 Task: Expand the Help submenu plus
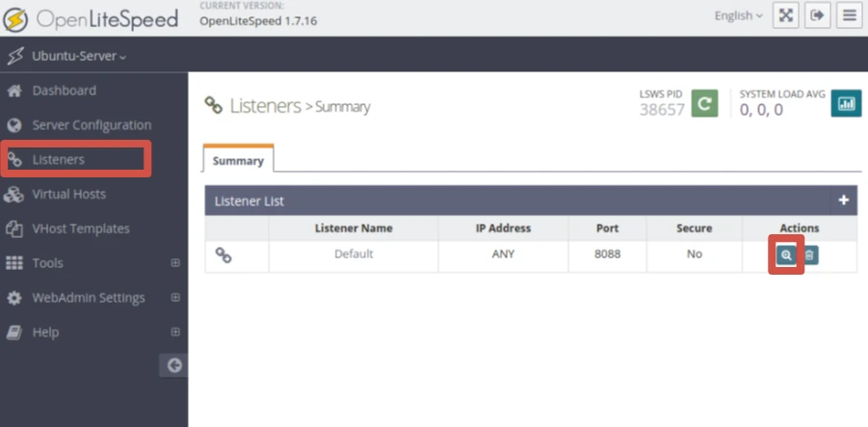tap(175, 332)
